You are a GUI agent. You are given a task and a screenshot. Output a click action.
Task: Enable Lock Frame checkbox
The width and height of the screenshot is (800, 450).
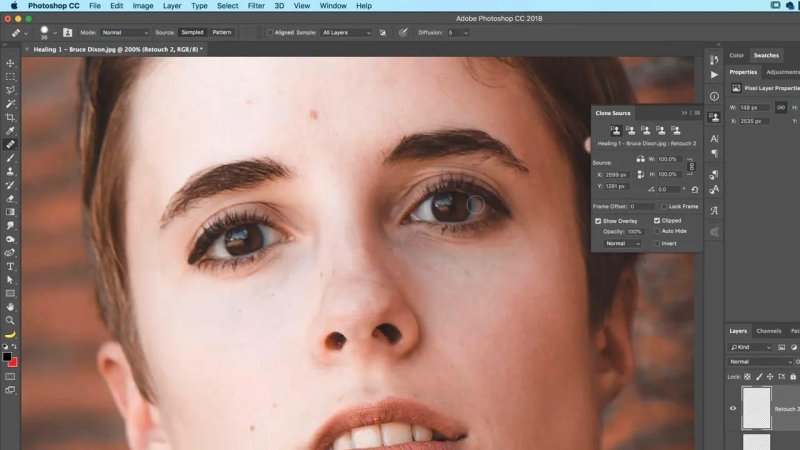(x=664, y=206)
